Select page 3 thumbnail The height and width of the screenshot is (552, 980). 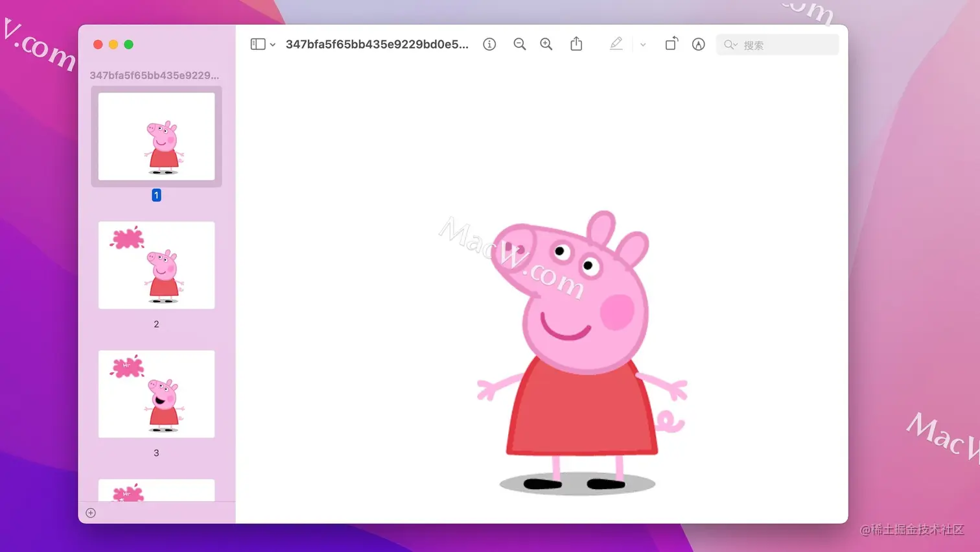click(x=156, y=394)
